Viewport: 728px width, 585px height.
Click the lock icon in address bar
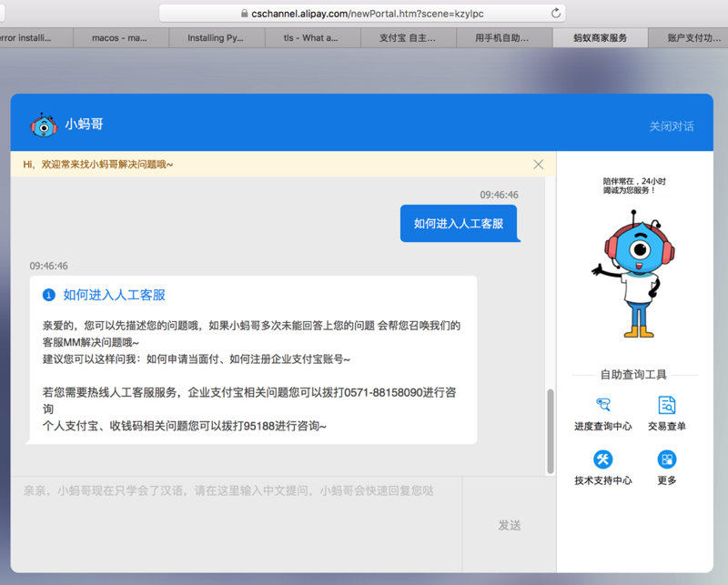coord(244,14)
